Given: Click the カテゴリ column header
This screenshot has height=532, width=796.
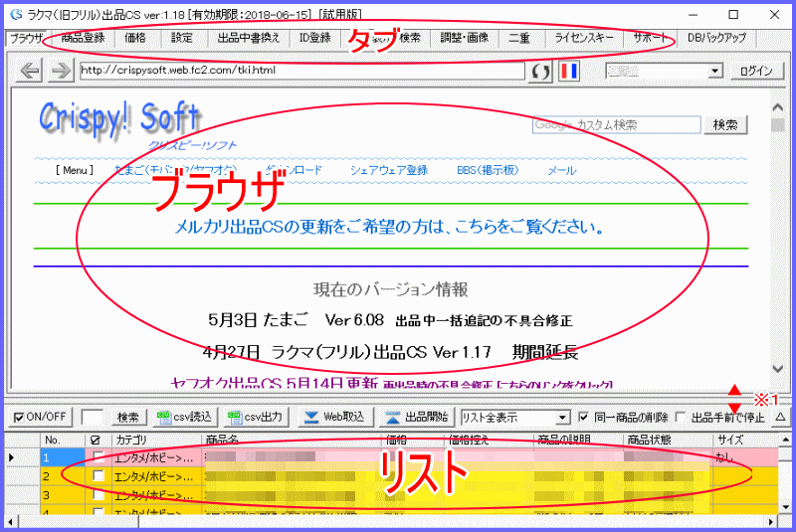Looking at the screenshot, I should point(156,440).
